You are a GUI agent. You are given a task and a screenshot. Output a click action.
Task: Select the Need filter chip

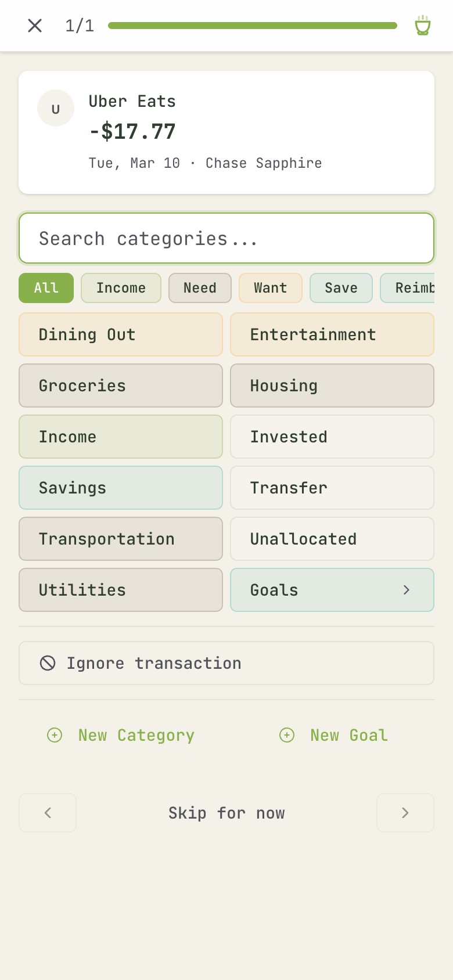click(200, 288)
